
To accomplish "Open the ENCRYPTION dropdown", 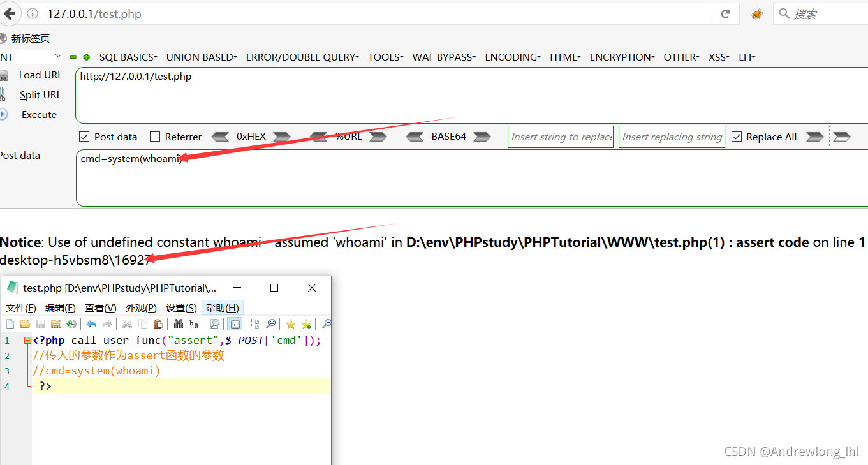I will coord(622,57).
